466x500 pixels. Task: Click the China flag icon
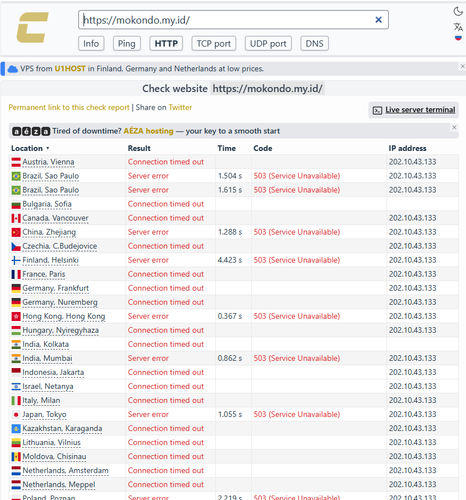tap(16, 232)
